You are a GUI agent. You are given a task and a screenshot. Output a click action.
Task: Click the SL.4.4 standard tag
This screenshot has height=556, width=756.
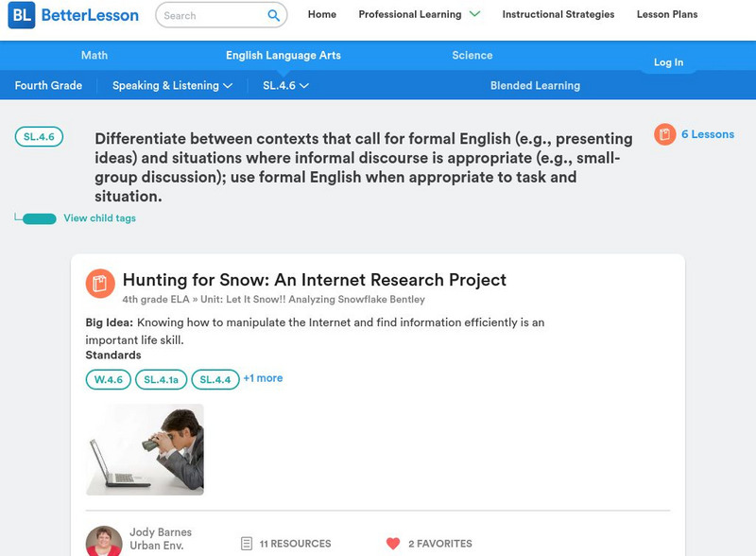tap(215, 380)
